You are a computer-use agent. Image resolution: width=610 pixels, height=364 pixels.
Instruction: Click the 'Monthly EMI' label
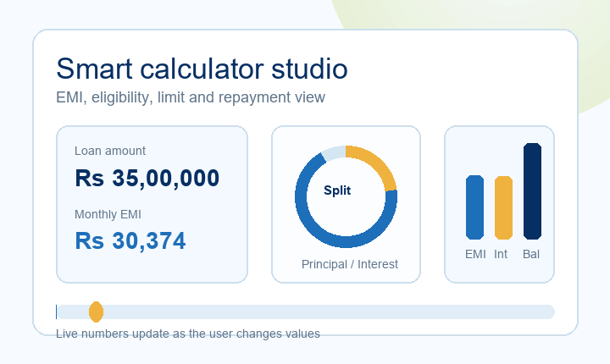(108, 214)
